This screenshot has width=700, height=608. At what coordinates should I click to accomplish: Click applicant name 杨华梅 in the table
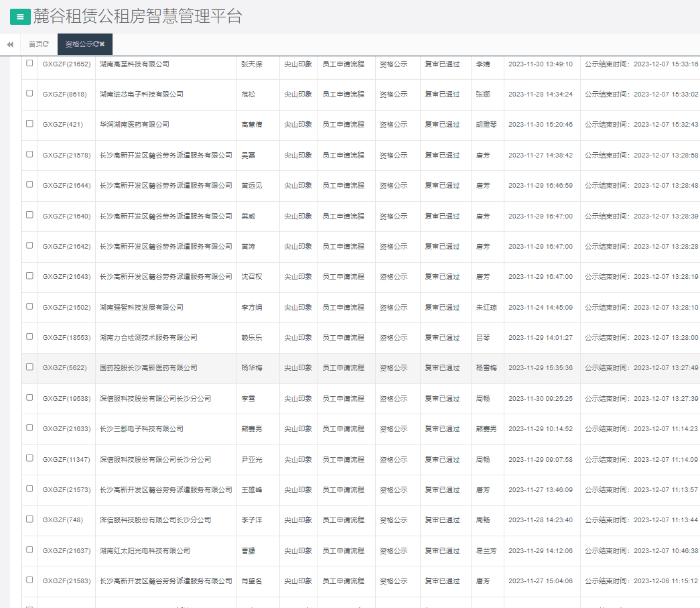pos(251,368)
